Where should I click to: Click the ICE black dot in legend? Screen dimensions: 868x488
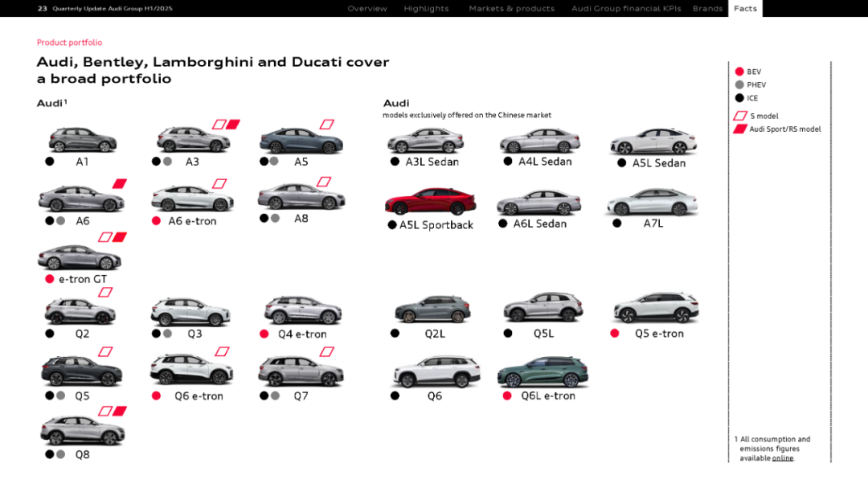tap(739, 98)
